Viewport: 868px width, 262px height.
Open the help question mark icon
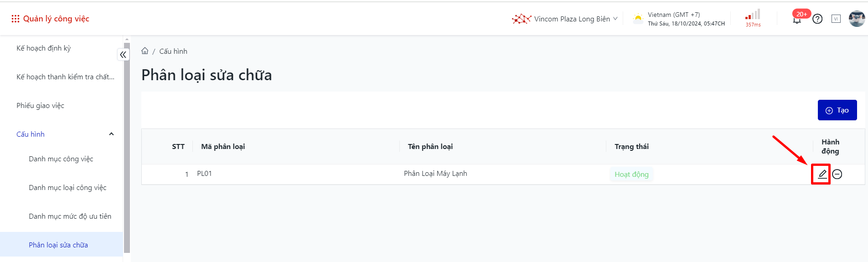[817, 19]
